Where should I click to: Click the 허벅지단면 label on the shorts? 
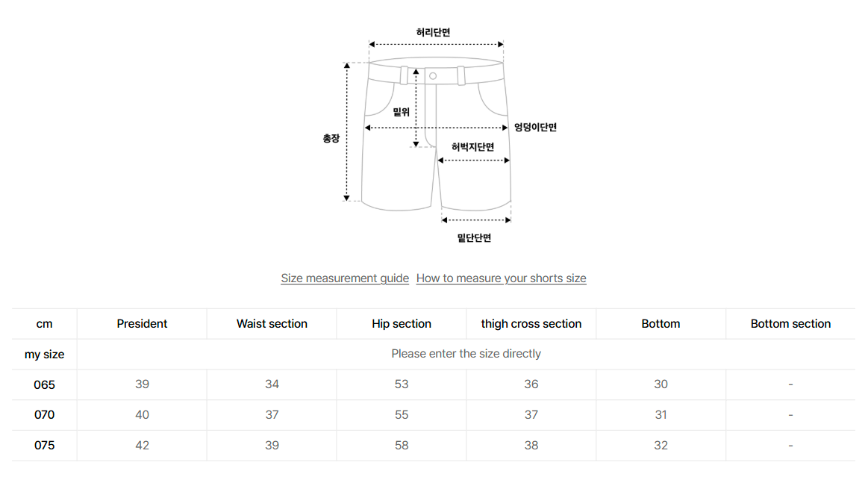(x=472, y=147)
